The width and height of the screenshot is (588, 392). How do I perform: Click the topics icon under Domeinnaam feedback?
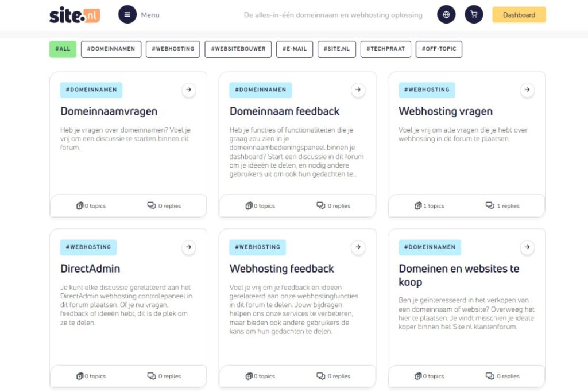[248, 205]
